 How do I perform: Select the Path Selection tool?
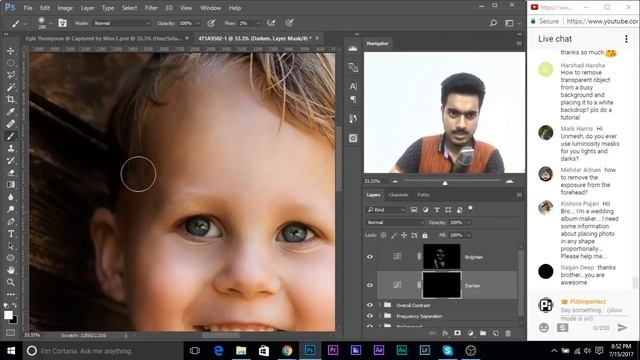coord(11,246)
